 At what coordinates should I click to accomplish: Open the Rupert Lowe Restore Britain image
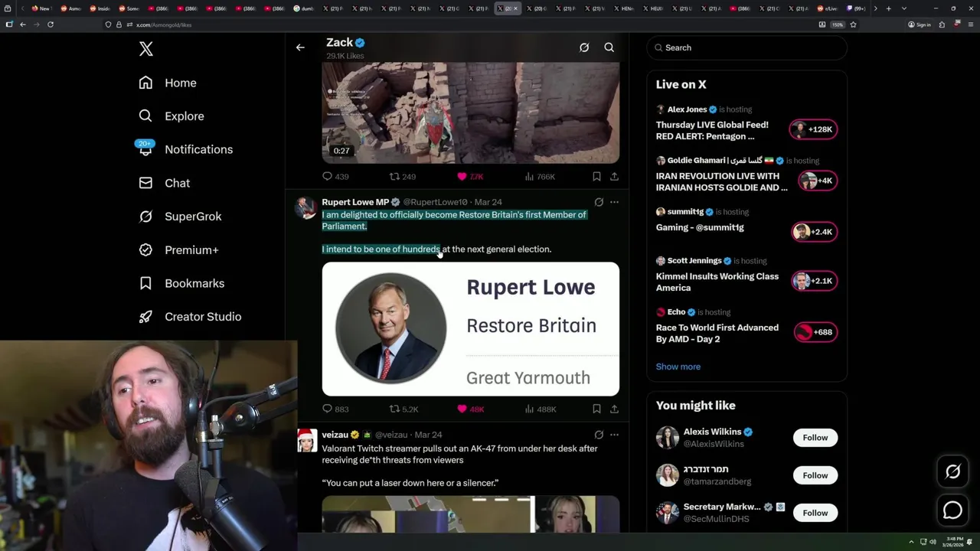[470, 329]
